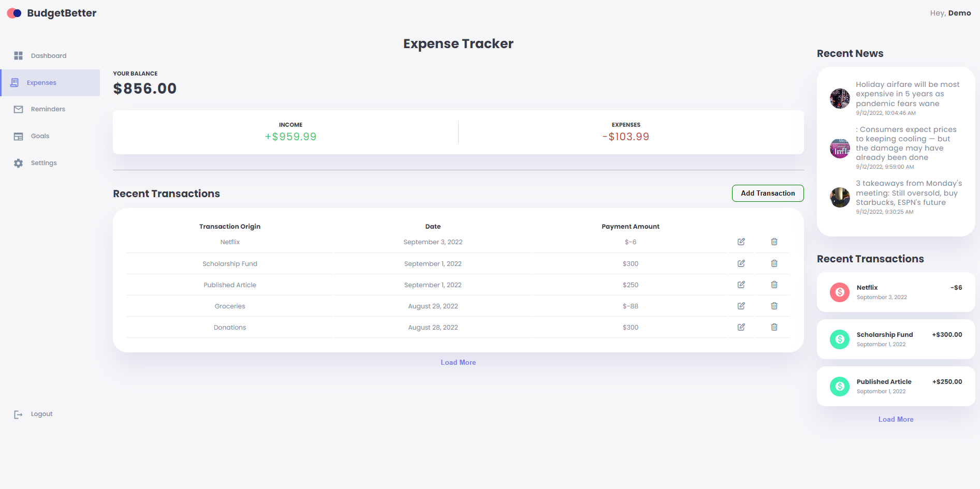Image resolution: width=980 pixels, height=489 pixels.
Task: Click the trash icon to delete Groceries
Action: pyautogui.click(x=774, y=306)
